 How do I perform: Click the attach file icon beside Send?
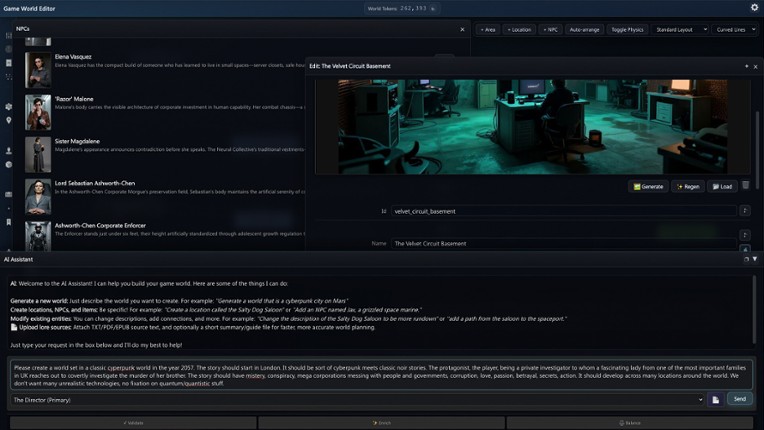click(716, 399)
